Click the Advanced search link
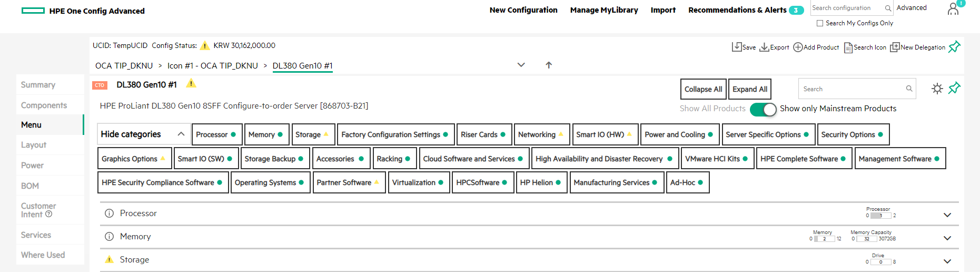Screen dimensions: 980x272 pos(912,8)
